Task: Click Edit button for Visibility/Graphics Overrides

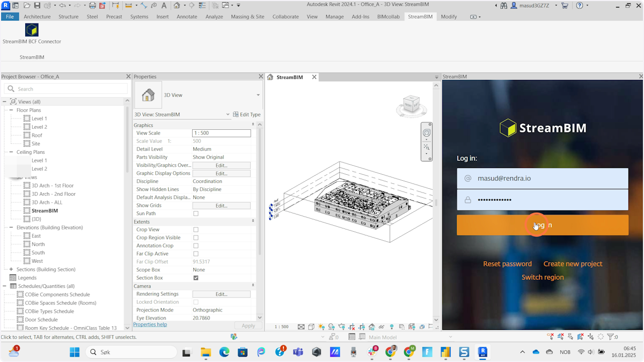Action: [221, 165]
